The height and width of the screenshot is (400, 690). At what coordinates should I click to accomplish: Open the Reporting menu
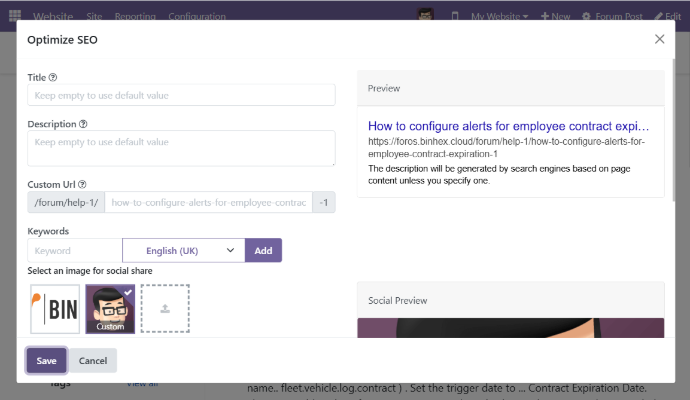click(x=135, y=17)
